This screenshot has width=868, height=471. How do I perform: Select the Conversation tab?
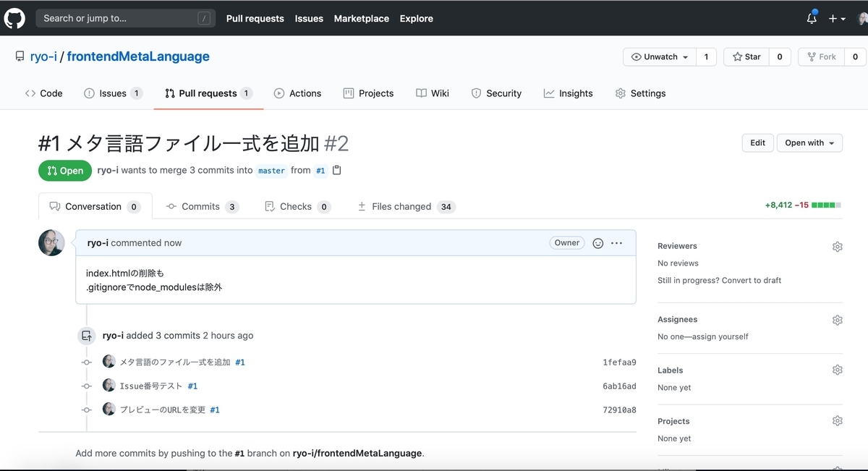(95, 206)
